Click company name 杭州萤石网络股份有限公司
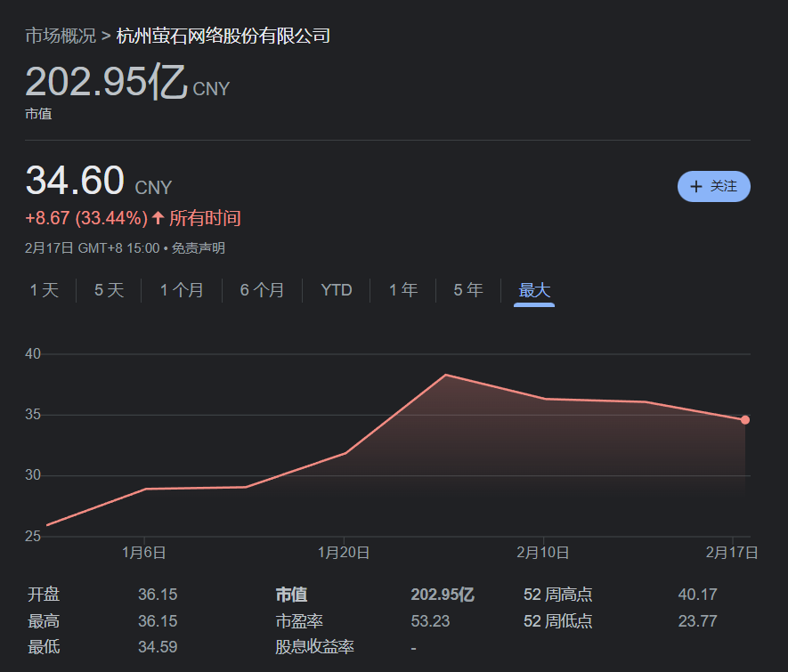 click(x=223, y=36)
